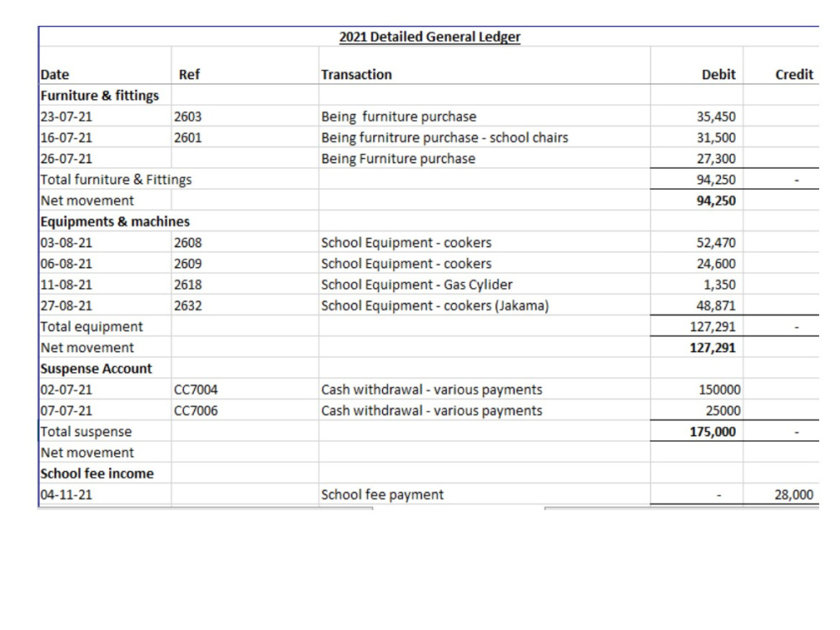Select debit amount 35,450

click(x=716, y=116)
